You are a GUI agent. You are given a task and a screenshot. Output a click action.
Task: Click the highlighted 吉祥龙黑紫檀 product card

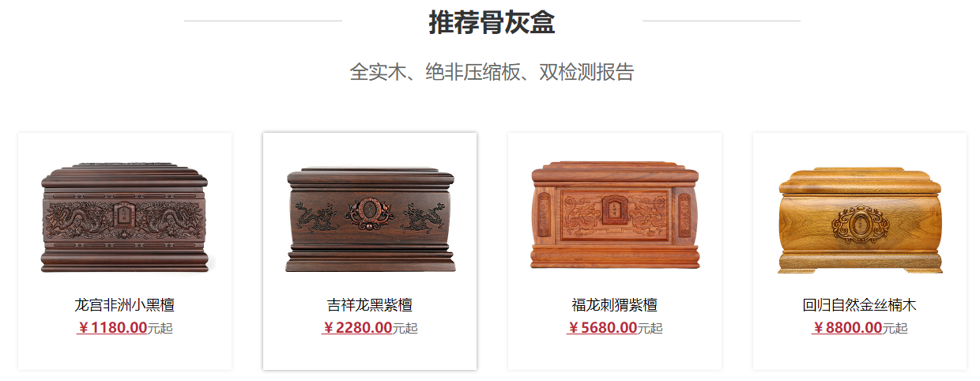(370, 251)
